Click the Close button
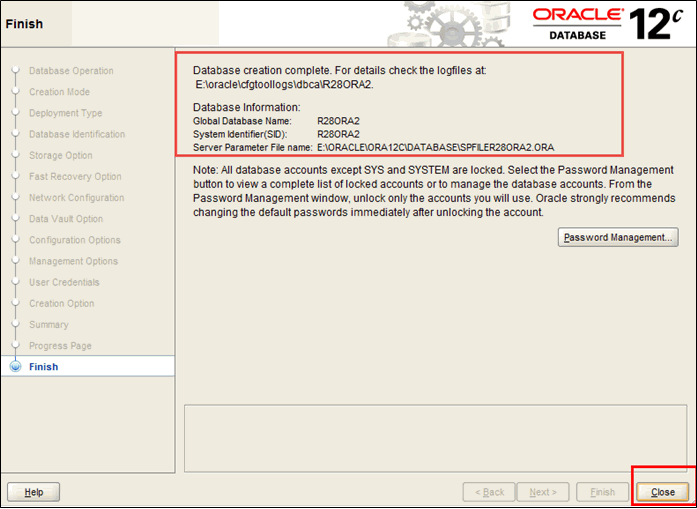The image size is (697, 509). click(662, 492)
